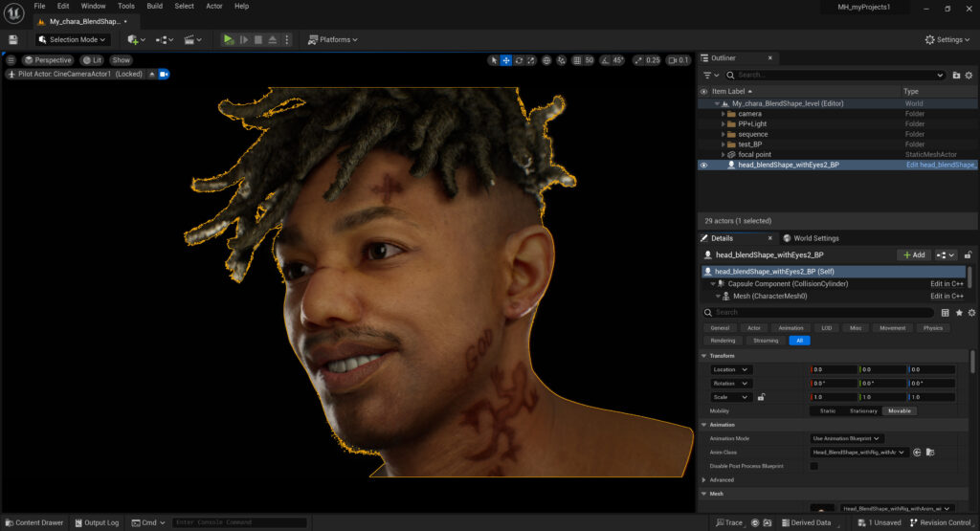The image size is (980, 531).
Task: Browse to Anim Class asset in Content Browser
Action: click(930, 452)
